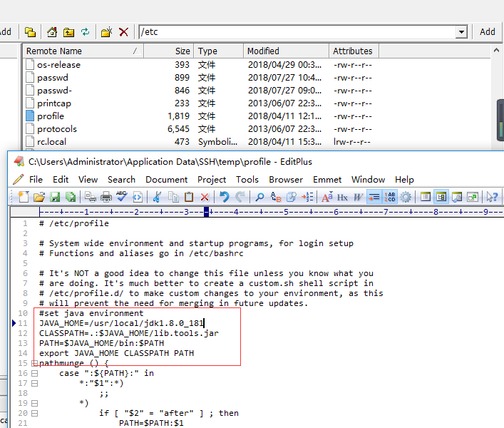The height and width of the screenshot is (428, 504).
Task: Toggle the auto indent button
Action: pyautogui.click(x=374, y=197)
